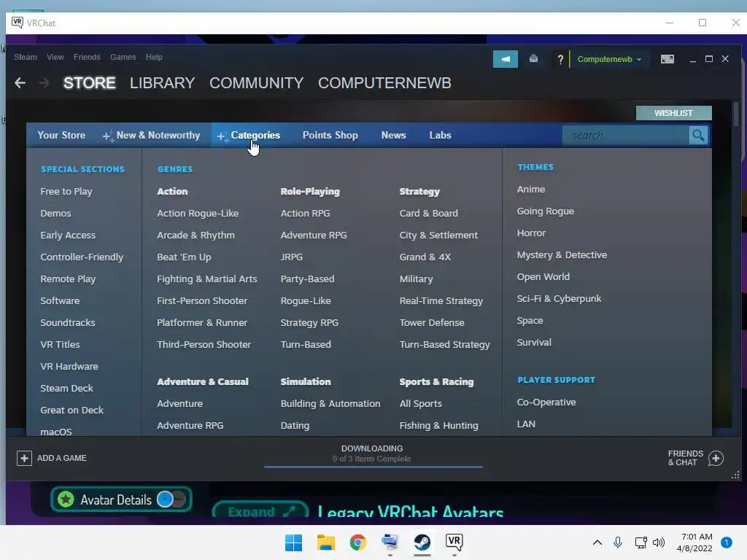Click the Steam help question mark
This screenshot has height=560, width=747.
tap(560, 59)
